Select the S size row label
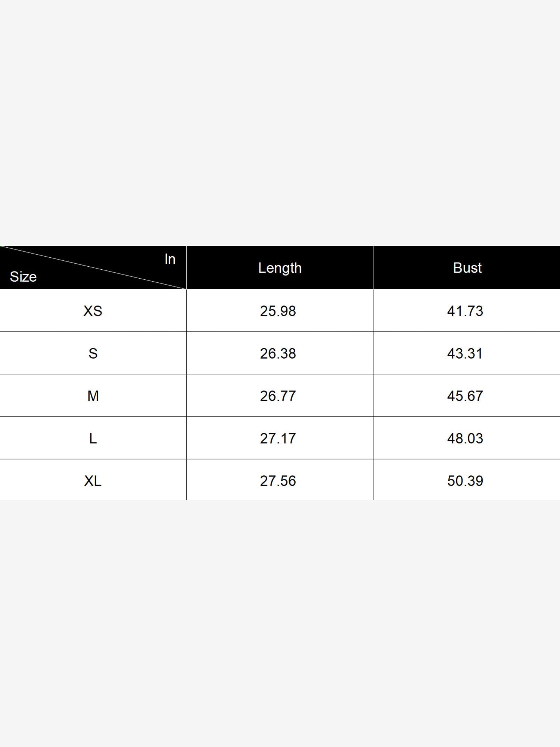Viewport: 560px width, 747px height. 93,353
